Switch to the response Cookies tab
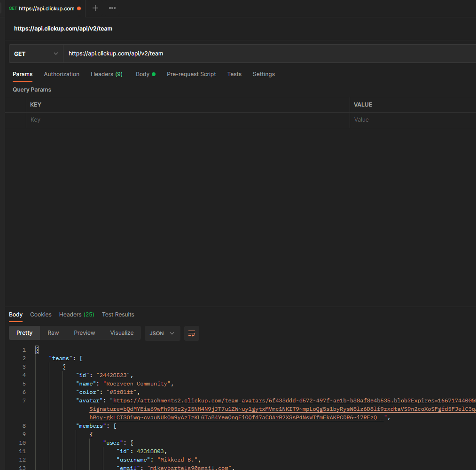The width and height of the screenshot is (476, 470). pos(41,315)
